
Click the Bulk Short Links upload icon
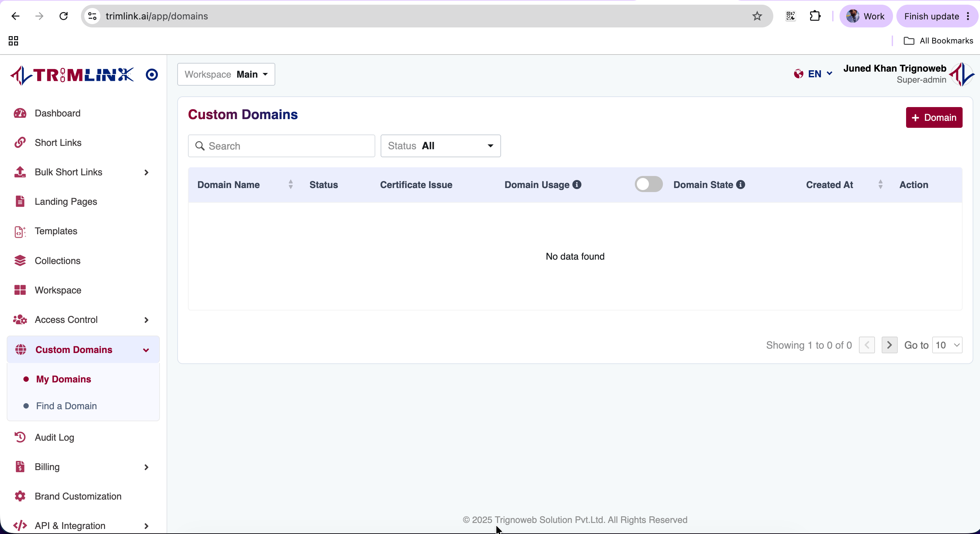(20, 172)
